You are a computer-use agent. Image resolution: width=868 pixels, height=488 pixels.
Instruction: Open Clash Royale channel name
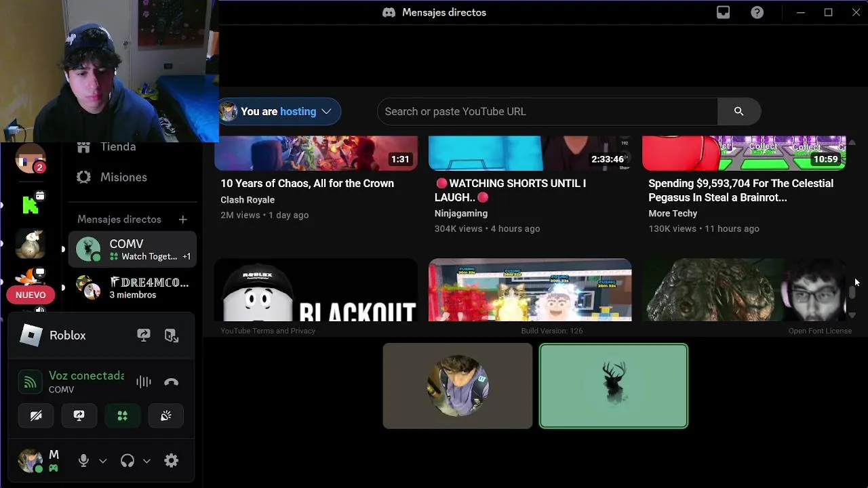(x=248, y=200)
